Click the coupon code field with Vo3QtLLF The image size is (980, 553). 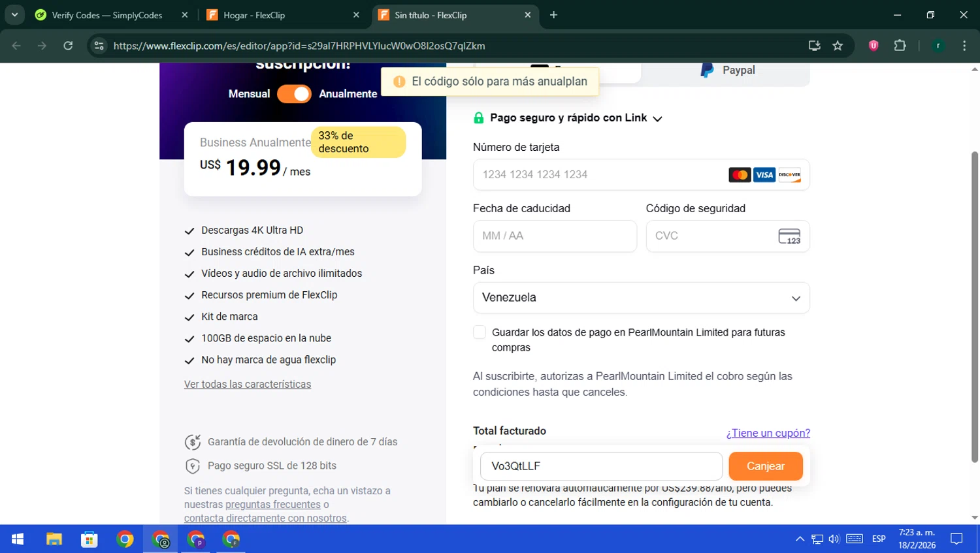tap(601, 466)
